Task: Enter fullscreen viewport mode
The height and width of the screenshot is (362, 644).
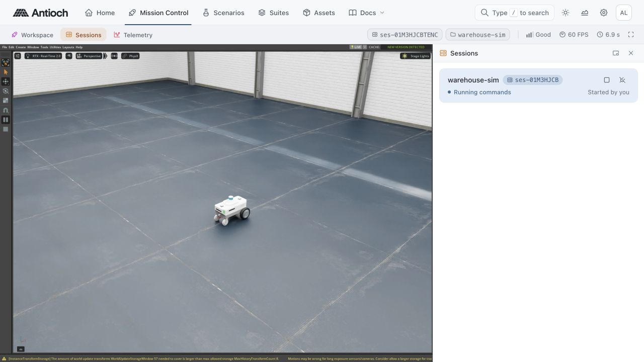Action: pyautogui.click(x=631, y=35)
